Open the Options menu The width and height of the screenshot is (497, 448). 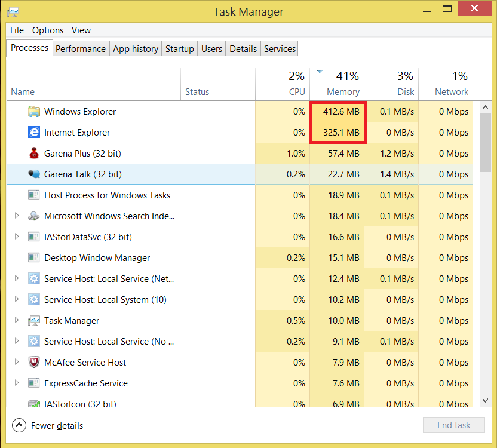[48, 30]
